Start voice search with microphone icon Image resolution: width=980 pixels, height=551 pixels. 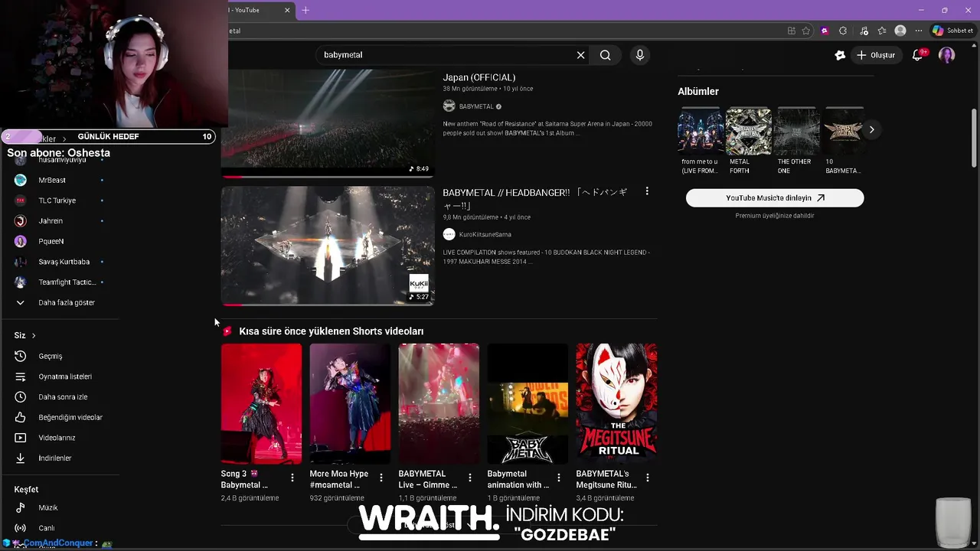(x=640, y=55)
